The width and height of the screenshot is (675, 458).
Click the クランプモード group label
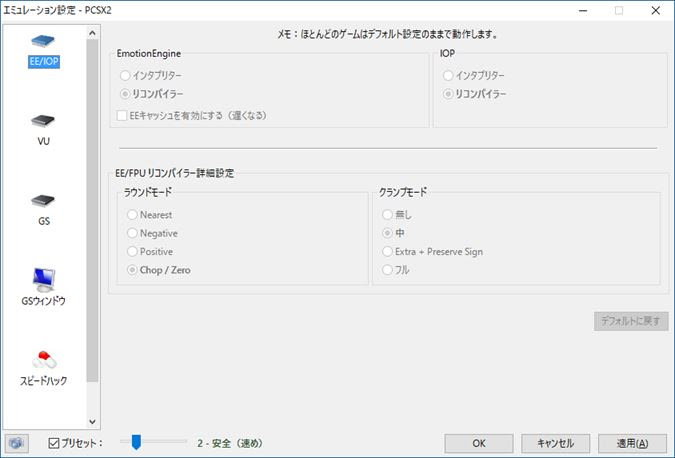point(403,192)
